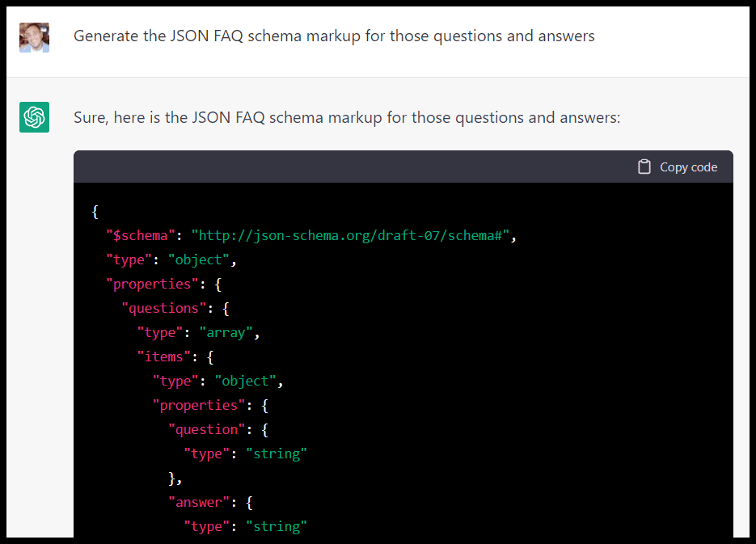Click the Copy code label
Image resolution: width=756 pixels, height=544 pixels.
(688, 167)
